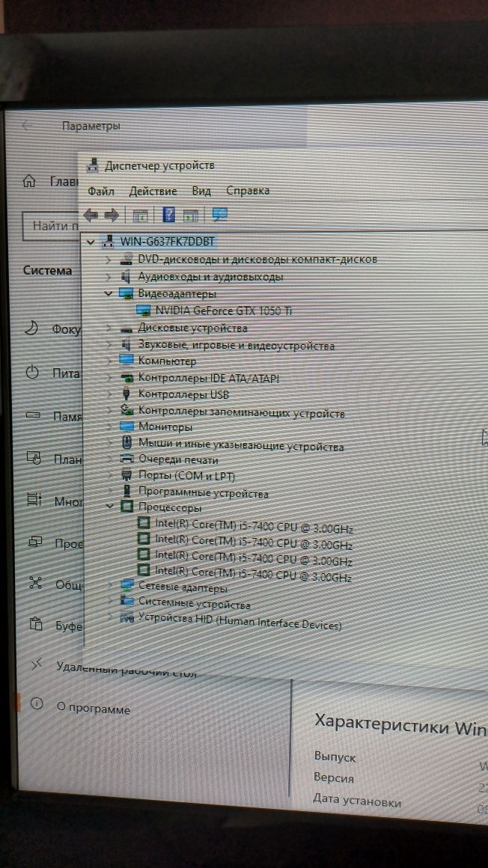The height and width of the screenshot is (868, 488).
Task: Click the Системные устройства folder icon
Action: (x=127, y=601)
